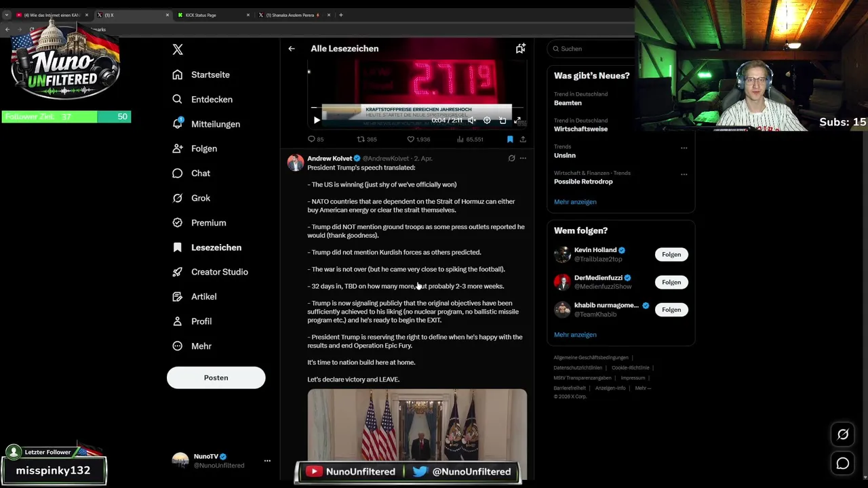The image size is (868, 488).
Task: Open the @AndrewKolvet handle link
Action: pyautogui.click(x=385, y=159)
